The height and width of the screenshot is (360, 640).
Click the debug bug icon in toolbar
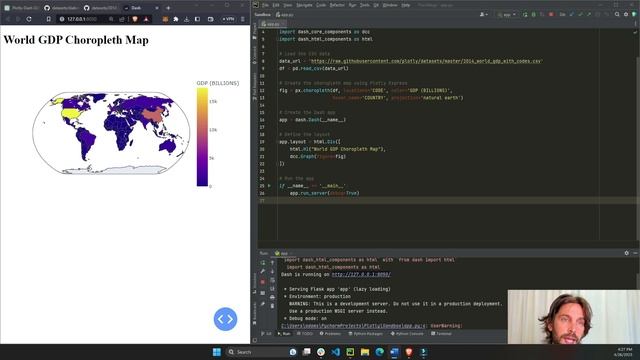point(533,14)
